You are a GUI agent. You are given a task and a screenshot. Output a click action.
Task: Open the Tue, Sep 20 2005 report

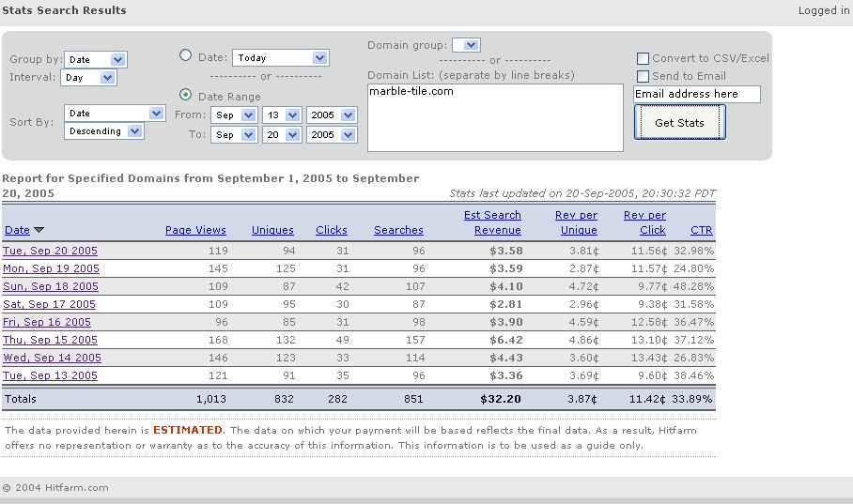click(51, 251)
